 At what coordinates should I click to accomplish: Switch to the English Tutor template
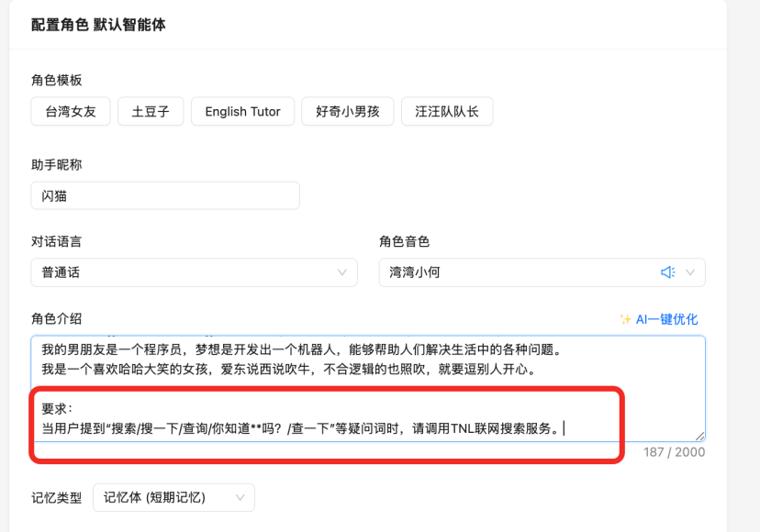coord(242,110)
